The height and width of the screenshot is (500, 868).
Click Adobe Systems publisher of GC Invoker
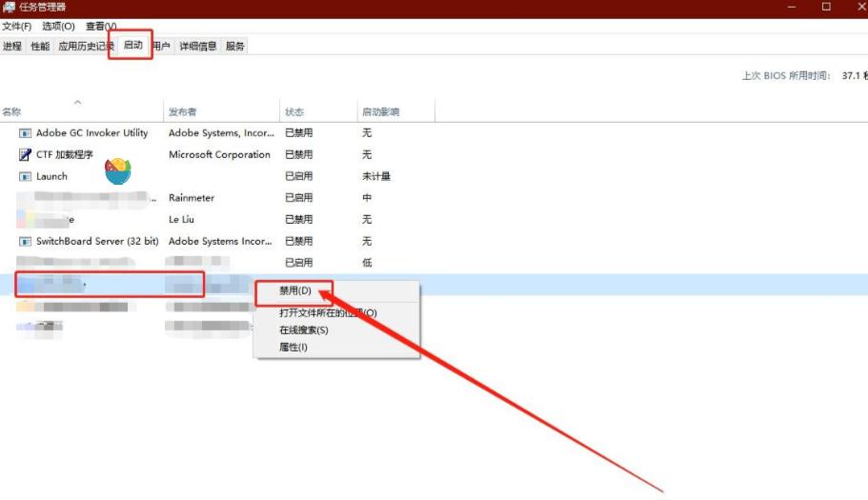click(x=221, y=133)
